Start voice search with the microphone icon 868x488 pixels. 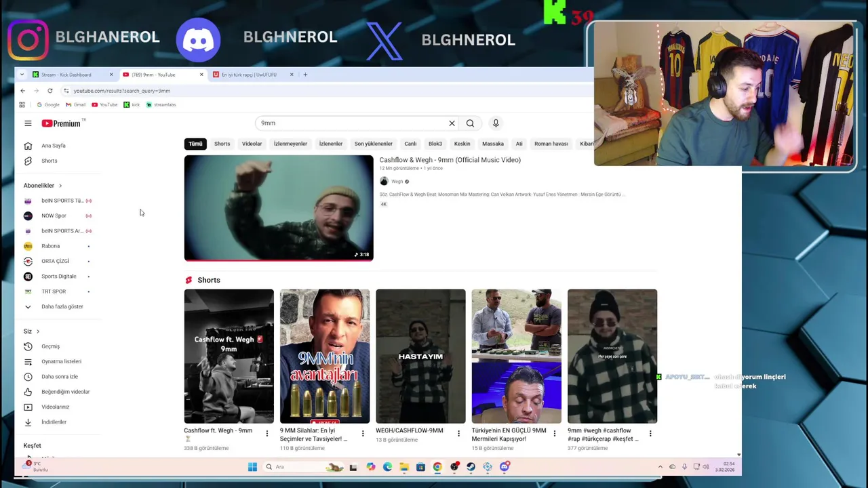click(x=496, y=123)
